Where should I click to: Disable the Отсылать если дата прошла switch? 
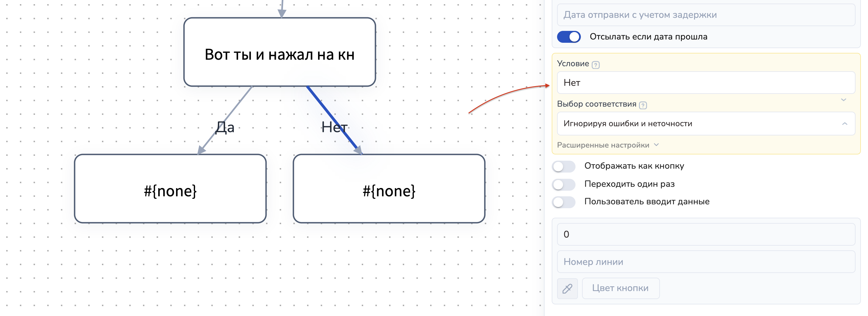click(x=568, y=37)
